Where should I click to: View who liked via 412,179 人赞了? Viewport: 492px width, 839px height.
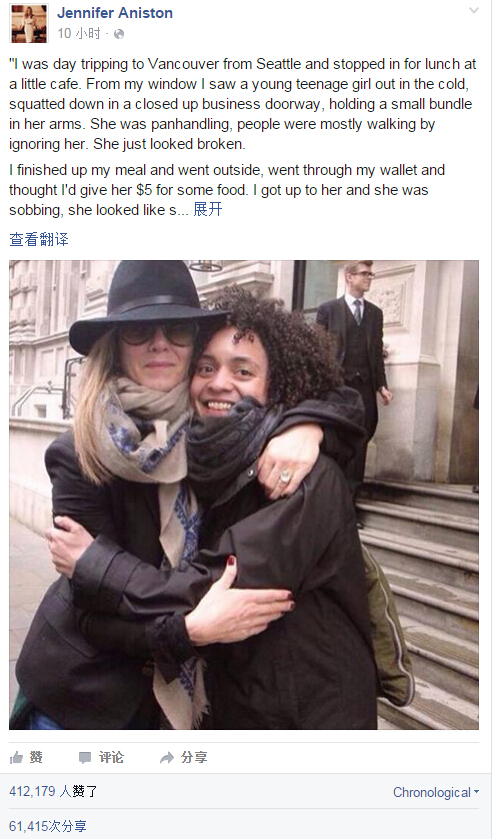coord(53,791)
